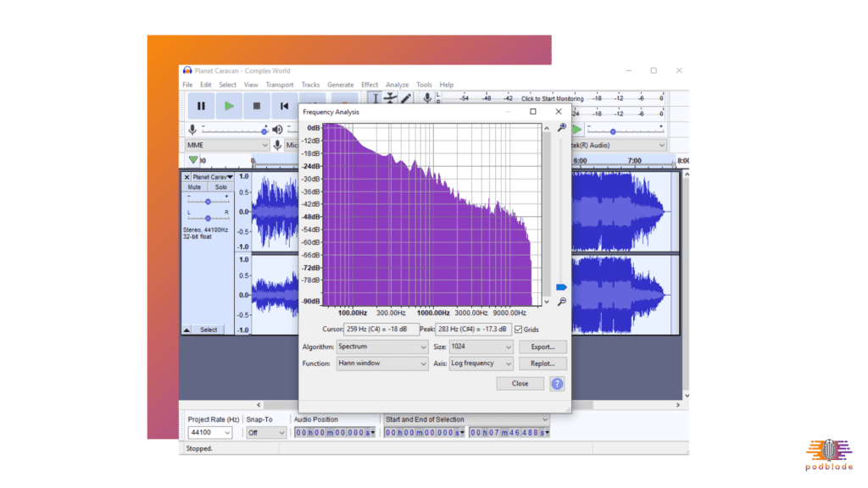Start playback with the green Play button
This screenshot has height=488, width=868.
click(229, 106)
